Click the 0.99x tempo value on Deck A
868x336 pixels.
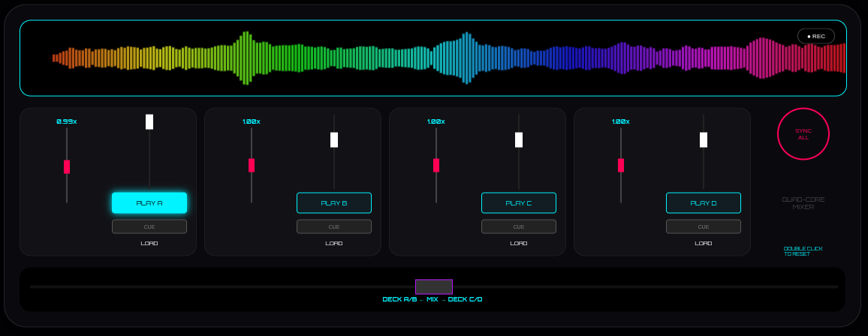(x=66, y=121)
